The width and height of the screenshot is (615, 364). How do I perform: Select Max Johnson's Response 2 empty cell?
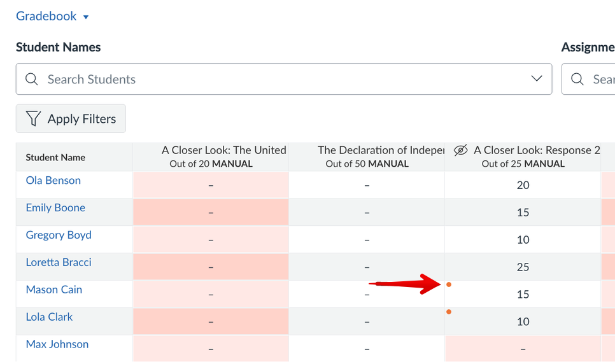click(523, 349)
